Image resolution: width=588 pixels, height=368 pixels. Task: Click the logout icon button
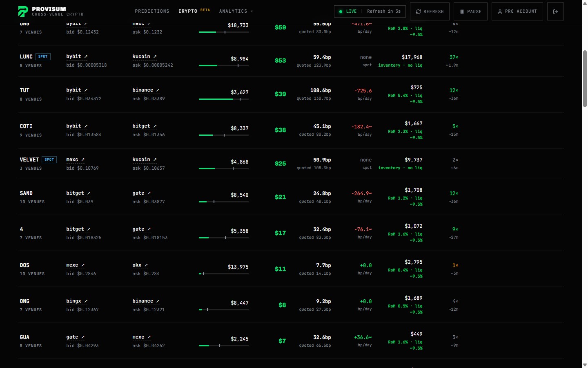point(555,11)
